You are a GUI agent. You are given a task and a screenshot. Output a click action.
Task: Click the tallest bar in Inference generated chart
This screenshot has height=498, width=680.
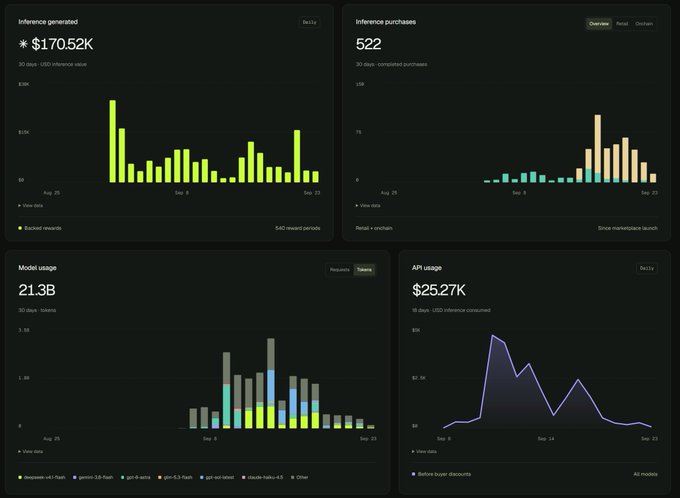113,141
